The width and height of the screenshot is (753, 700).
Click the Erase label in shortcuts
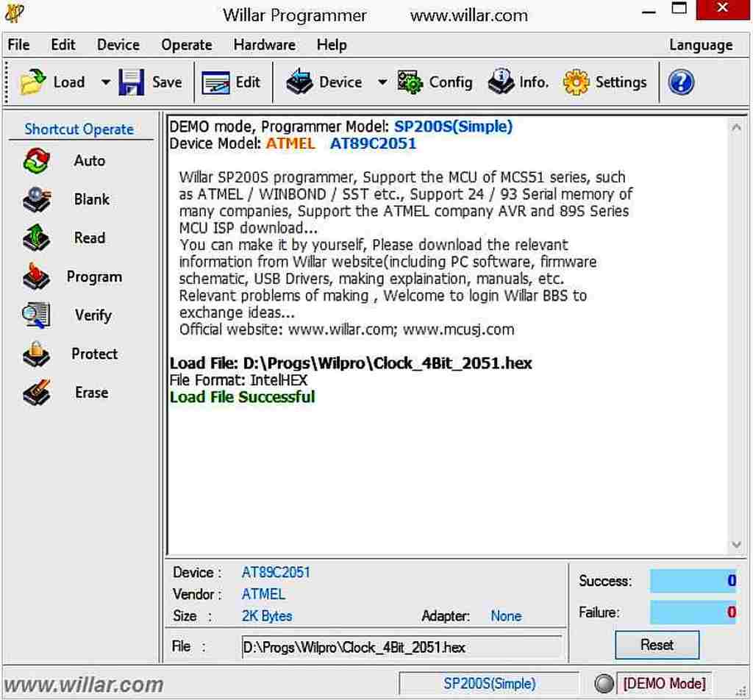pyautogui.click(x=92, y=393)
